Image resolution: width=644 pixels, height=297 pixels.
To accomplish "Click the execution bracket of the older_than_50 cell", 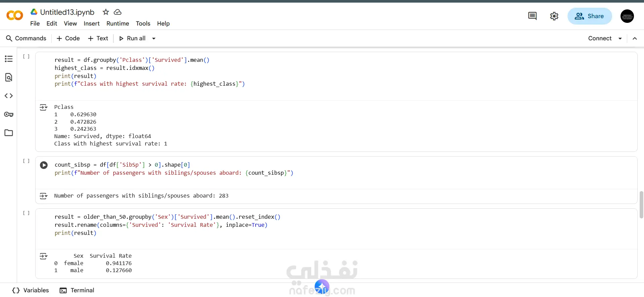I will coord(26,213).
